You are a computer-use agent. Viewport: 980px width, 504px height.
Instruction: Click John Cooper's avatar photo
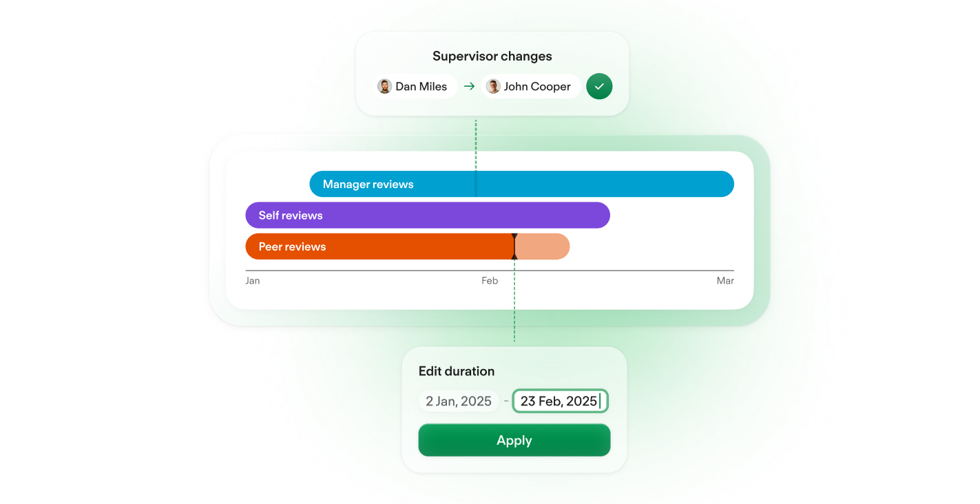[493, 87]
